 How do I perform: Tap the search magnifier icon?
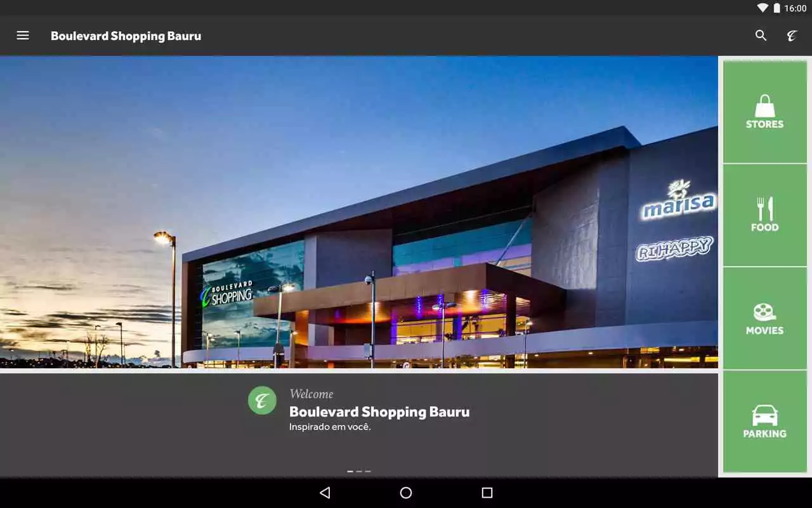click(761, 36)
